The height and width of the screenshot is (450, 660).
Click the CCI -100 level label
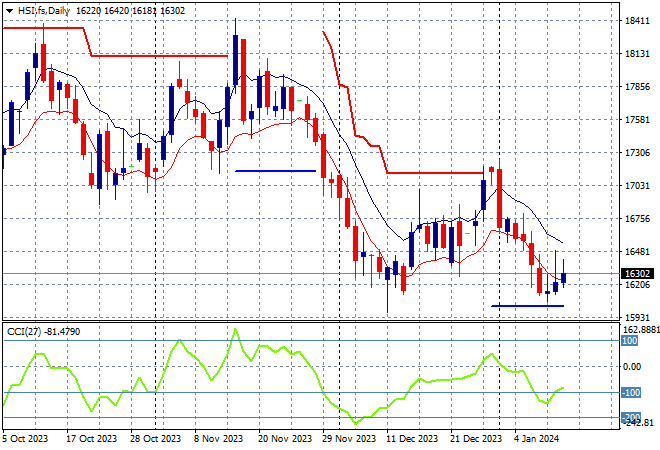click(631, 392)
